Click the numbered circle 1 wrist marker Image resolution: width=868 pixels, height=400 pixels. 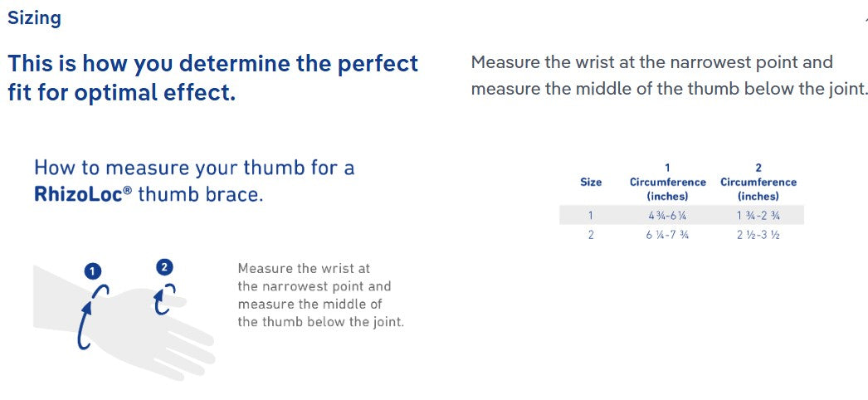(x=92, y=271)
